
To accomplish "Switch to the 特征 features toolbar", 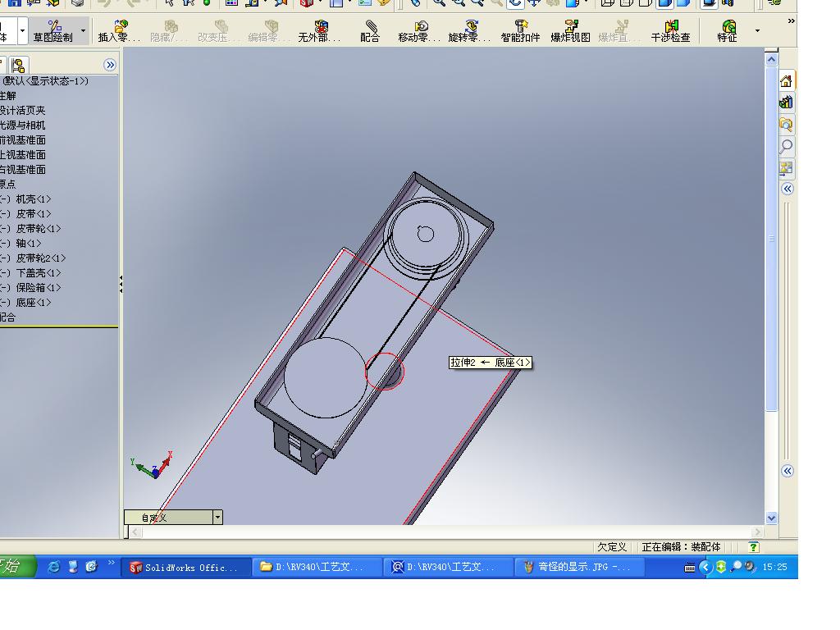I will click(x=728, y=31).
